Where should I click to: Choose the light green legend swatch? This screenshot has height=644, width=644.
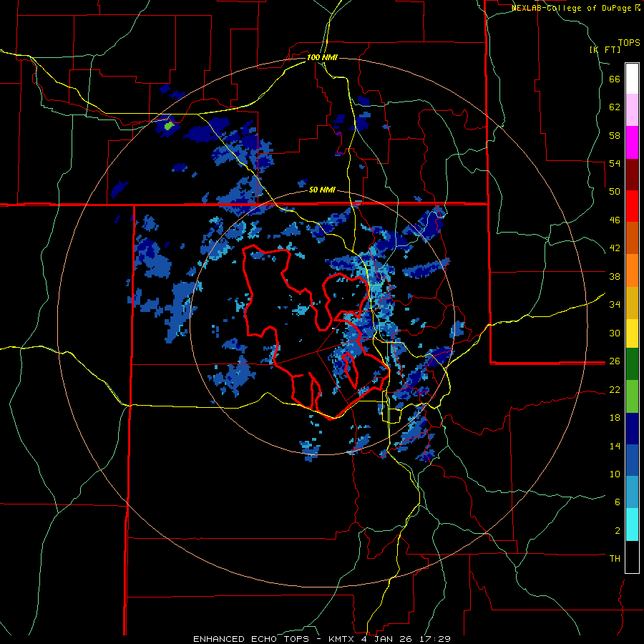(x=632, y=396)
